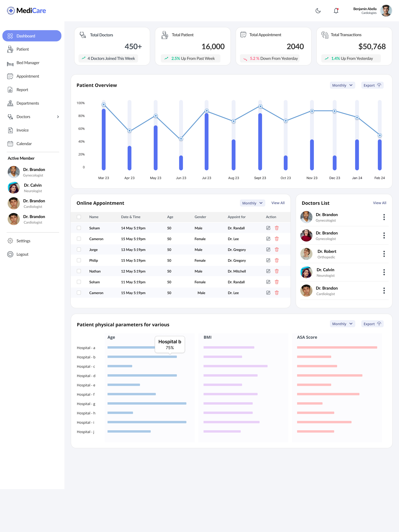The height and width of the screenshot is (532, 399).
Task: Expand the Doctors menu chevron
Action: (58, 117)
